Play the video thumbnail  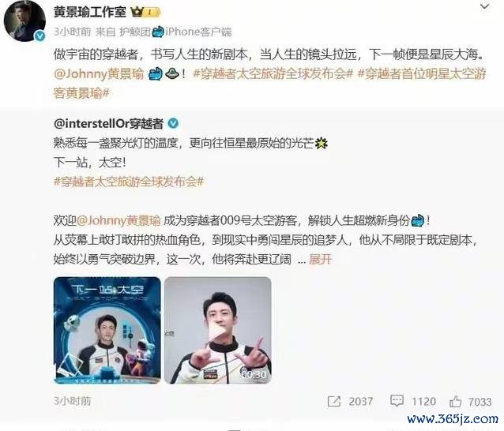(x=217, y=330)
